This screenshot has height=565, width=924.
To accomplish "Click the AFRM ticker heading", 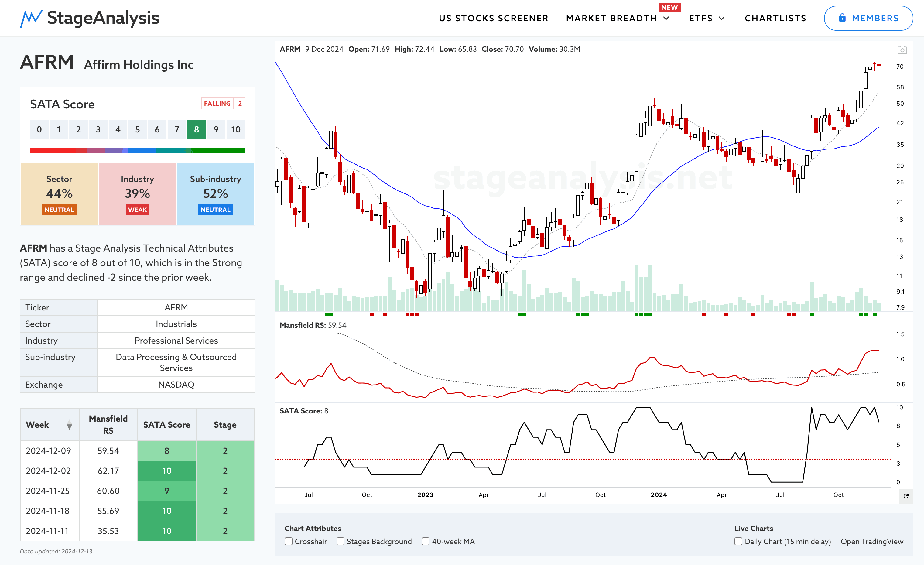I will [47, 62].
